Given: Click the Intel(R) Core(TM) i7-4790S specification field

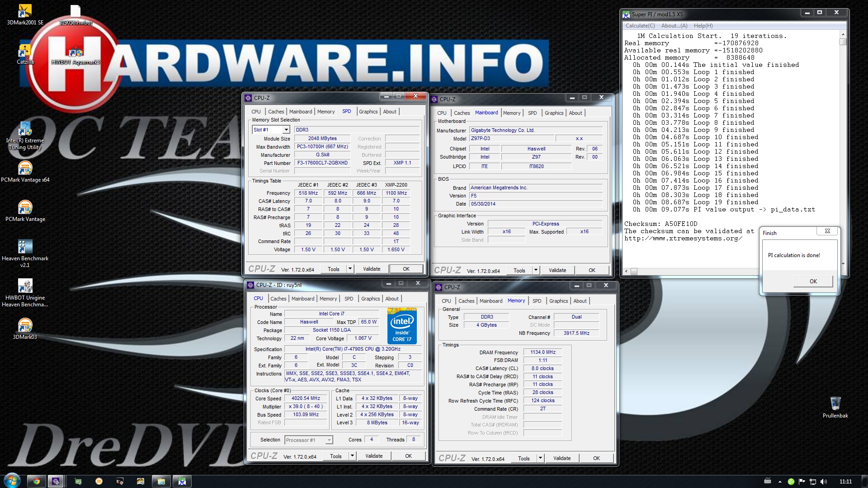Looking at the screenshot, I should click(353, 349).
